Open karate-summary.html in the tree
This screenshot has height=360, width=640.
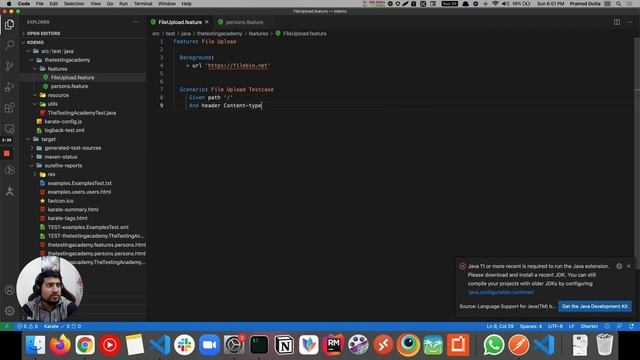pyautogui.click(x=73, y=209)
